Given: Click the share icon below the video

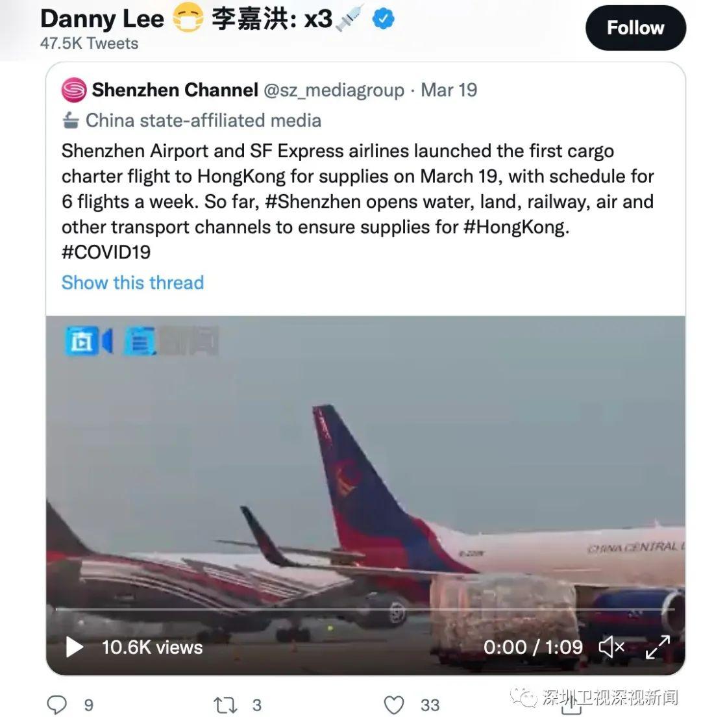Looking at the screenshot, I should [x=571, y=707].
